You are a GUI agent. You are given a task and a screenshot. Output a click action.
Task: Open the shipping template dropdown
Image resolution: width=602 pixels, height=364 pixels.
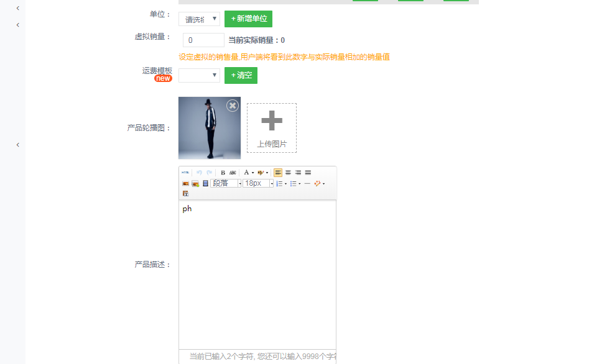pos(199,75)
